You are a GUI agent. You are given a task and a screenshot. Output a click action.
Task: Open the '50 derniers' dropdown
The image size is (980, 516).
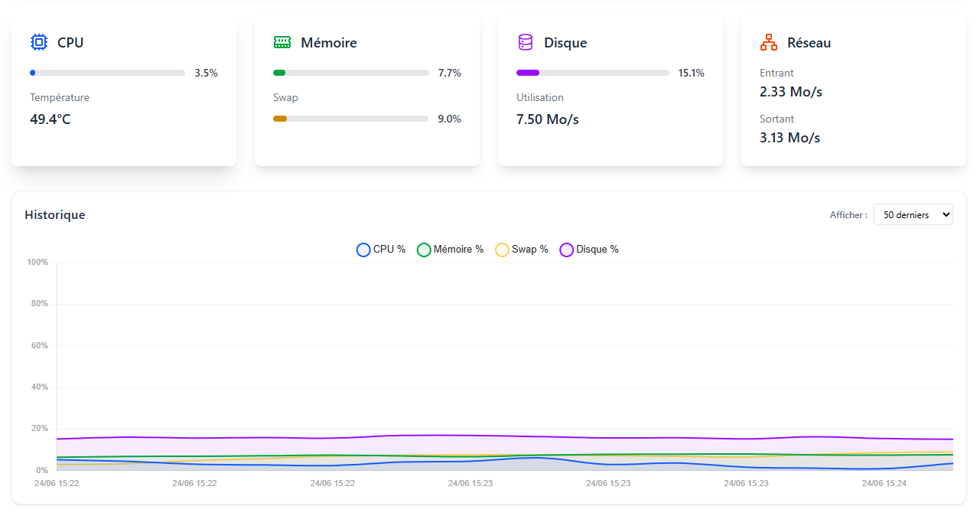pos(913,215)
